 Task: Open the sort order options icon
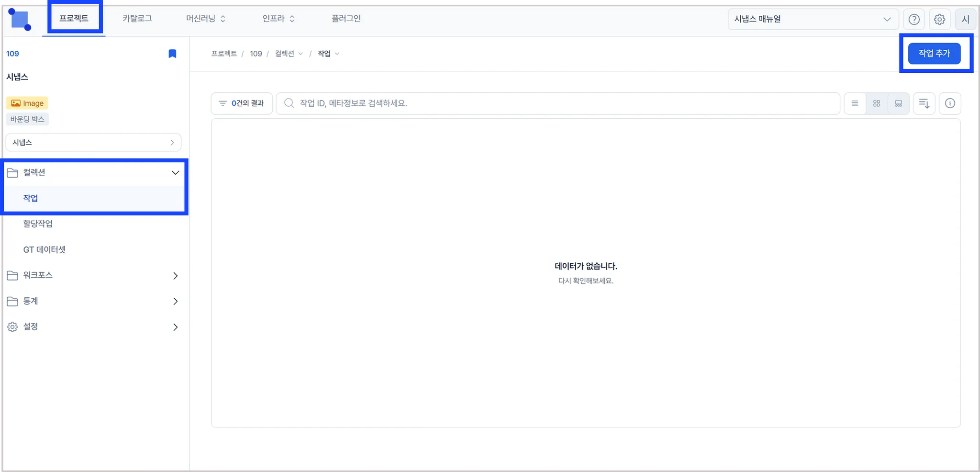(924, 103)
